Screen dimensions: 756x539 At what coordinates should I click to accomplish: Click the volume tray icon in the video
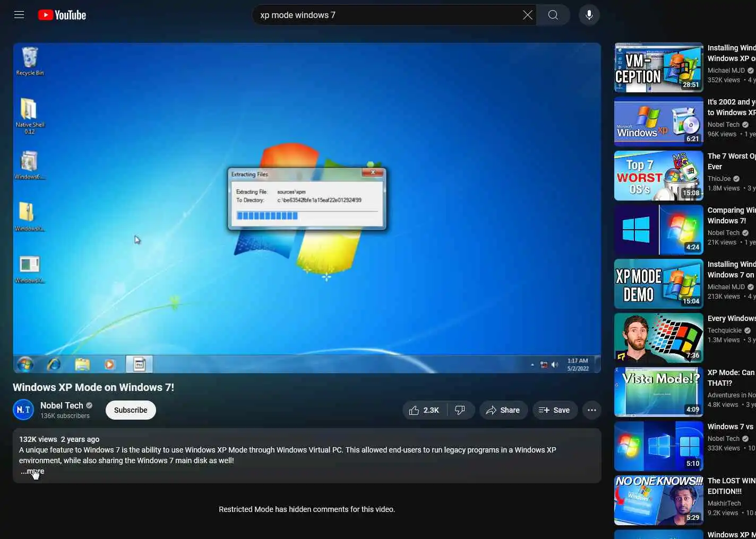(555, 364)
